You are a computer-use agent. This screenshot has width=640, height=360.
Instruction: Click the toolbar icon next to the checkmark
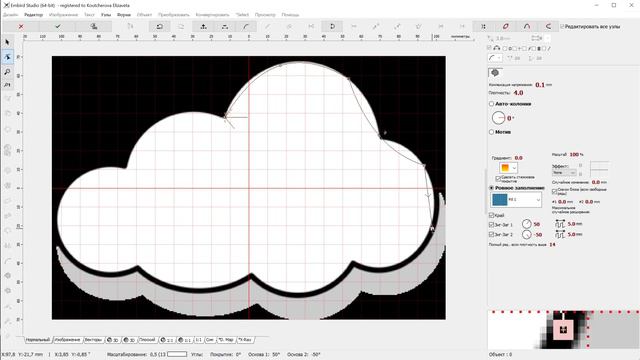pos(94,27)
